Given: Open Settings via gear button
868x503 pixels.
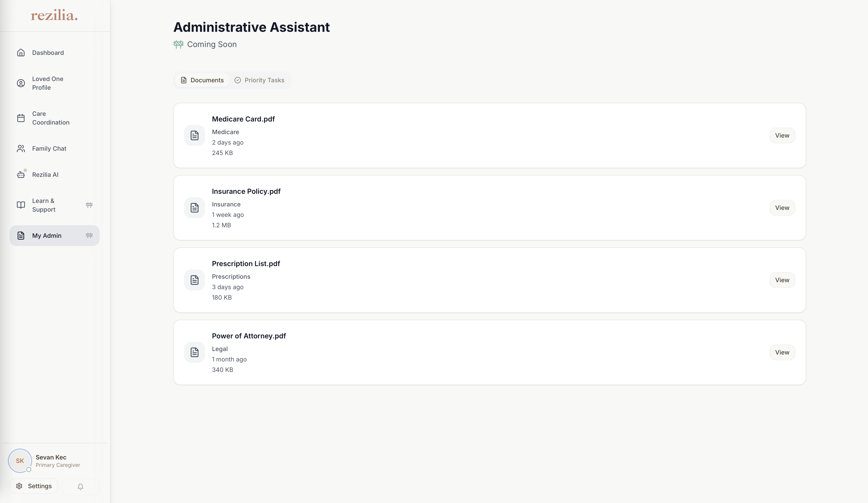Looking at the screenshot, I should [34, 486].
